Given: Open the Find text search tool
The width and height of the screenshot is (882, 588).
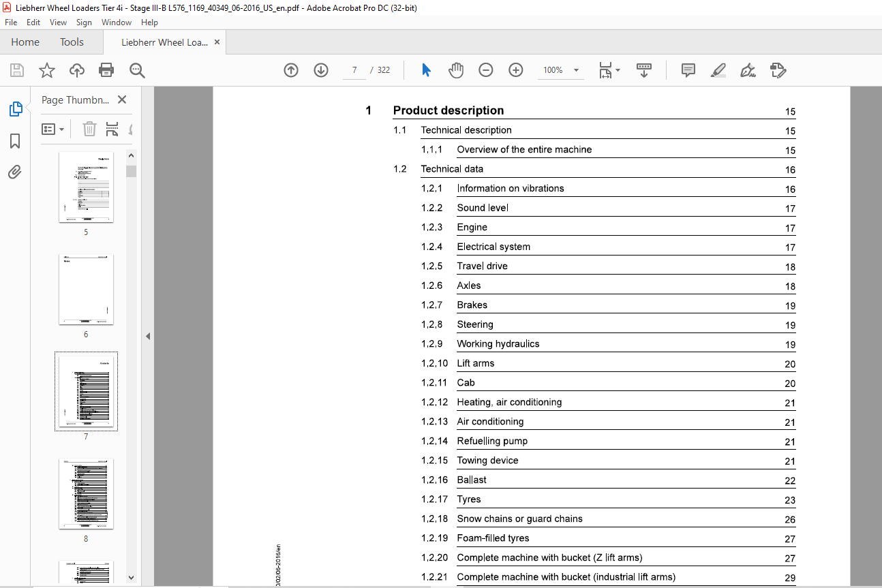Looking at the screenshot, I should point(137,70).
